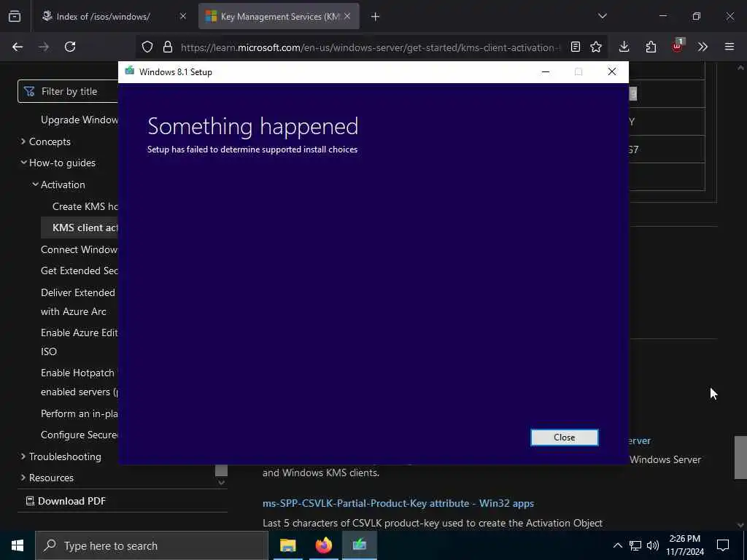Open Get Extended Security sidebar entry
747x560 pixels.
pos(80,271)
